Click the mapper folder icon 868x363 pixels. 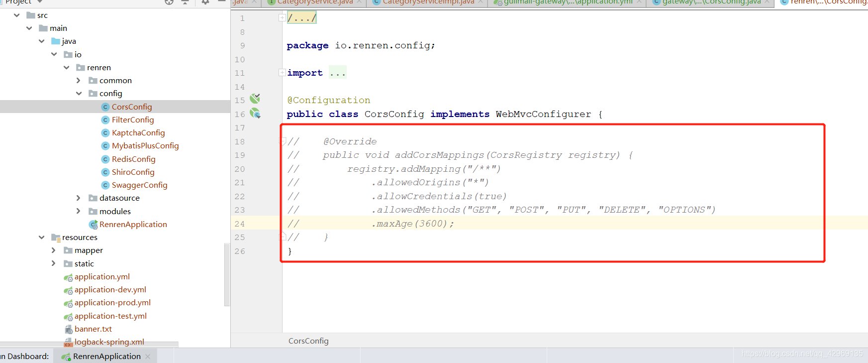point(68,250)
